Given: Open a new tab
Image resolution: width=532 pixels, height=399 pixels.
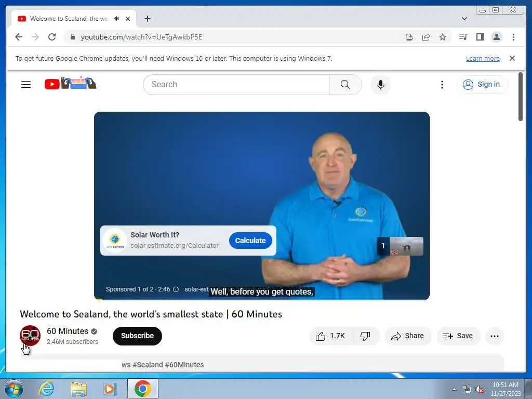Looking at the screenshot, I should [x=147, y=19].
